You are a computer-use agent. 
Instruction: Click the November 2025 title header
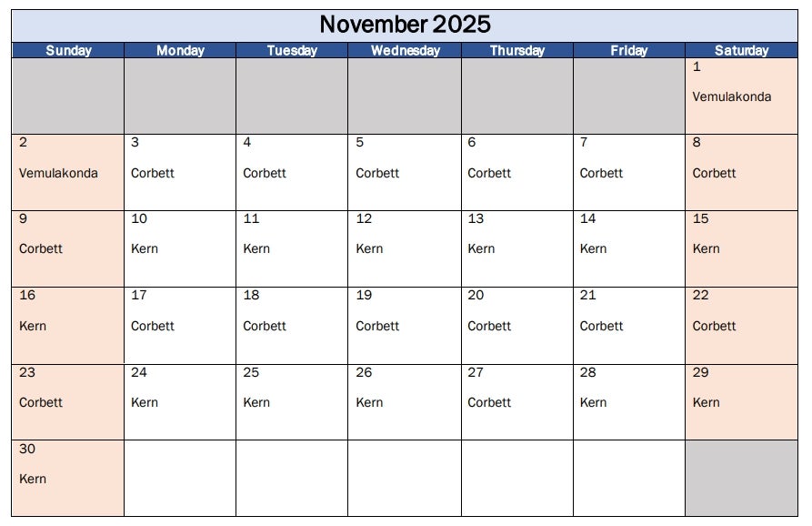pos(405,25)
